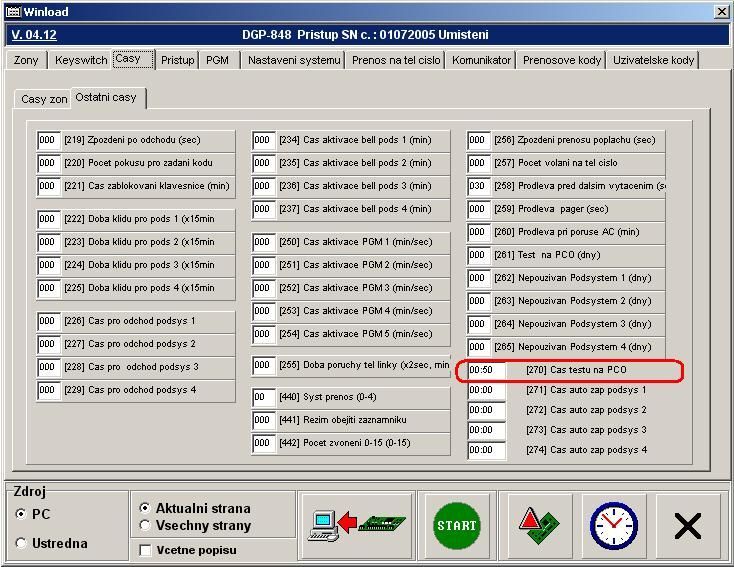Click the Zpozdeni po odchodu value field

pos(49,140)
